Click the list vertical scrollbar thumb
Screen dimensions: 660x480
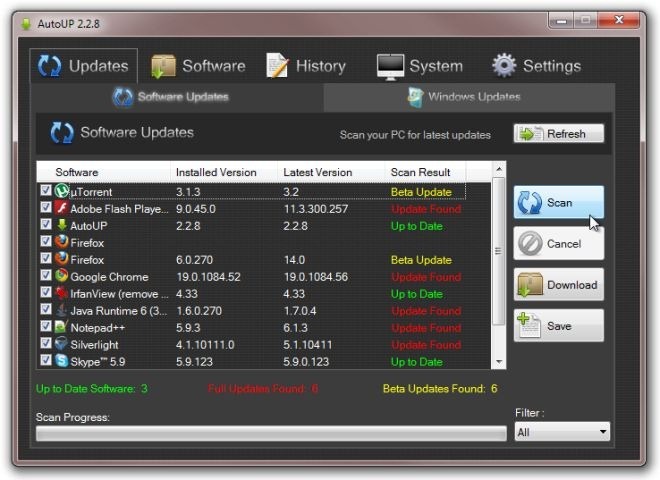pos(498,251)
